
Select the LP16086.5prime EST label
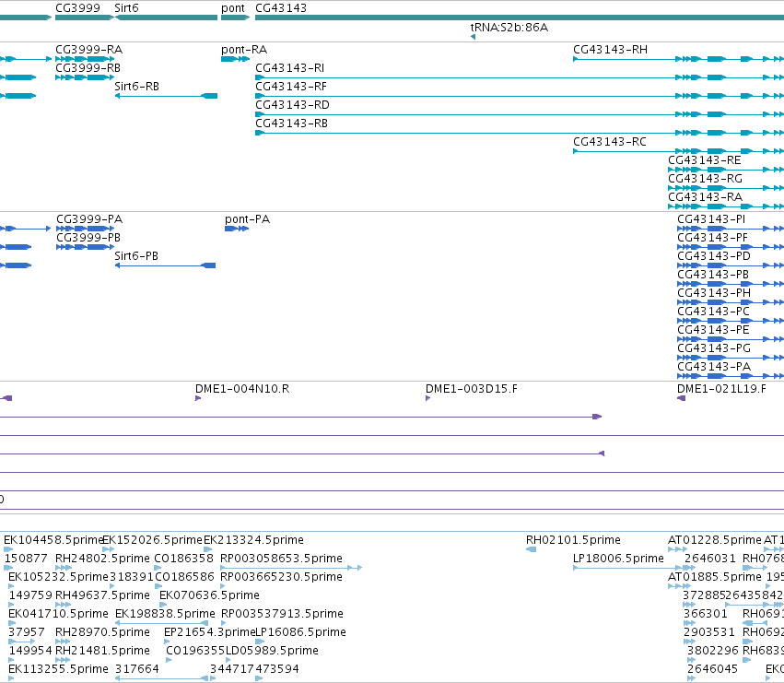300,633
